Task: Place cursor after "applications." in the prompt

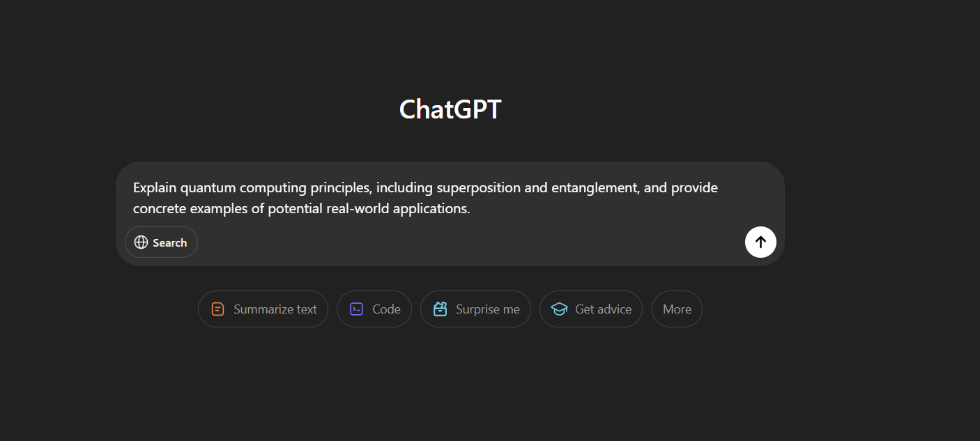Action: click(x=471, y=208)
